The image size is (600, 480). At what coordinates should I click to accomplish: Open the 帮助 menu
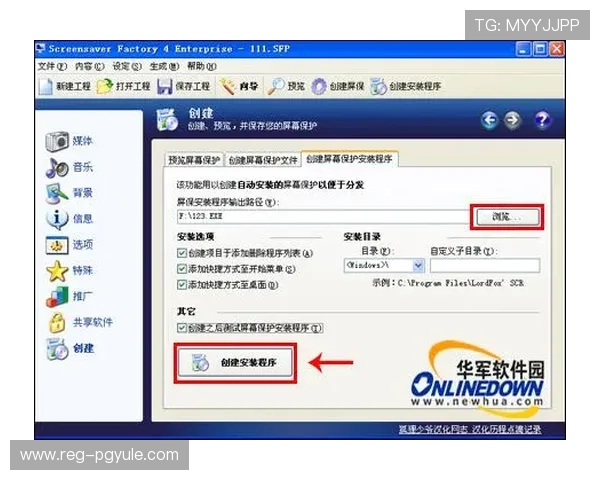(201, 66)
